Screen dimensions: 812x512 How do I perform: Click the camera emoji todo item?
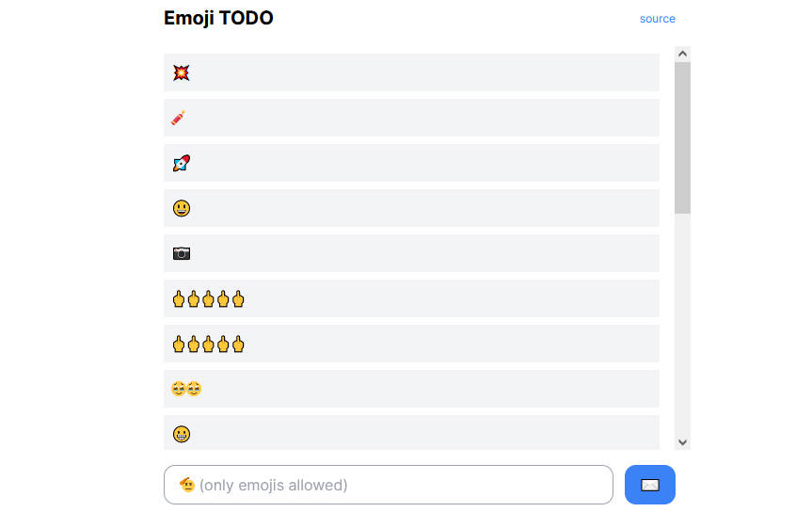(x=182, y=253)
